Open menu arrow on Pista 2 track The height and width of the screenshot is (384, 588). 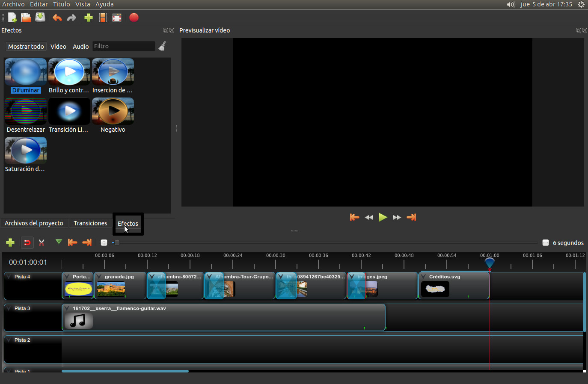pos(9,340)
